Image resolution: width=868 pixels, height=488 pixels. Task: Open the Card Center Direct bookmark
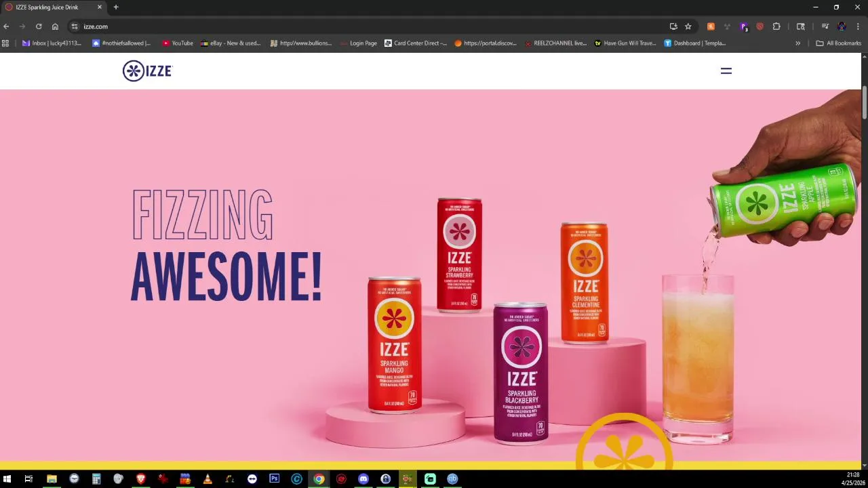coord(416,43)
